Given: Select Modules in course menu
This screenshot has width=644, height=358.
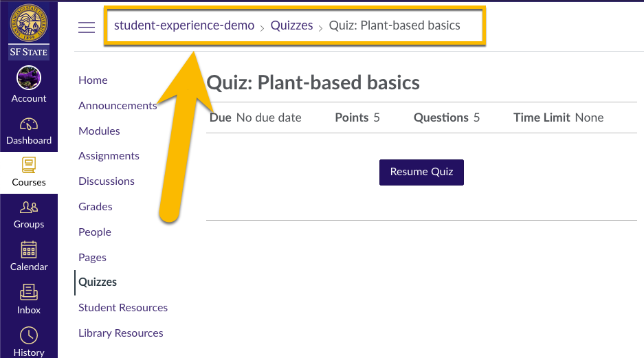Looking at the screenshot, I should pos(99,131).
